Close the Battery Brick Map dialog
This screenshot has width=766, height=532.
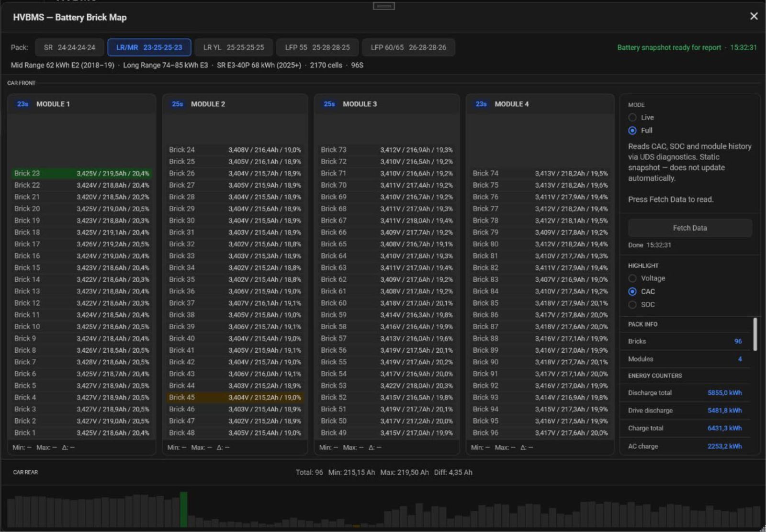click(x=754, y=16)
